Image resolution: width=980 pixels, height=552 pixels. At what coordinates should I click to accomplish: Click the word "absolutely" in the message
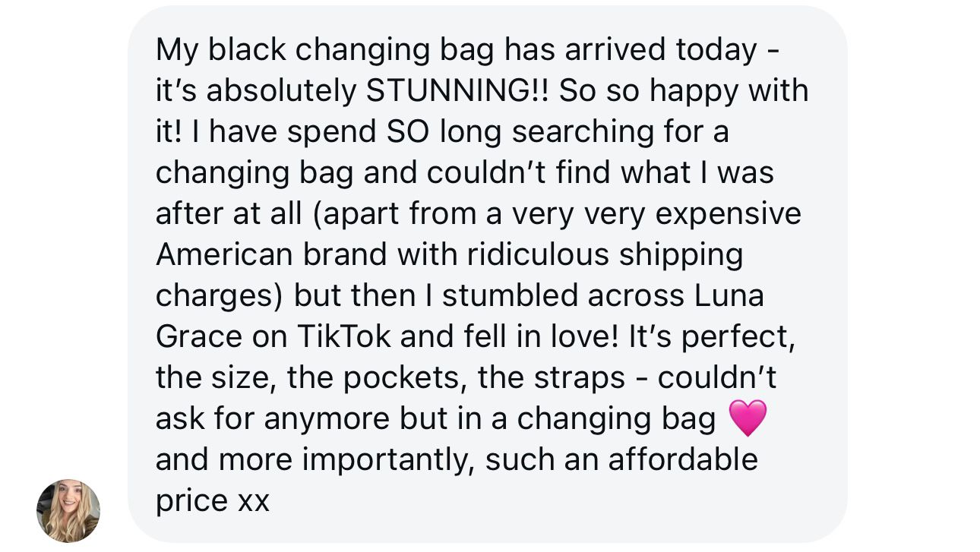pyautogui.click(x=282, y=91)
